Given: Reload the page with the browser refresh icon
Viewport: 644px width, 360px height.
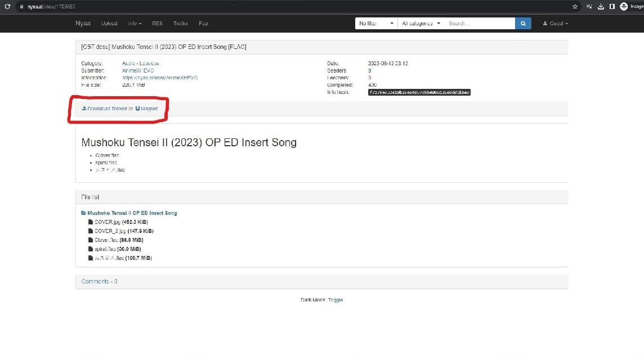Looking at the screenshot, I should [7, 7].
